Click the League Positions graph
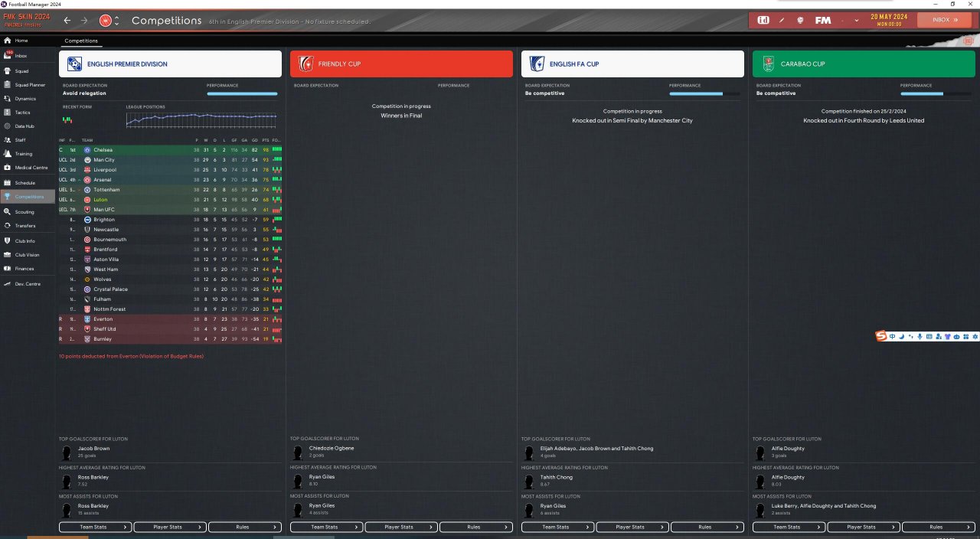 tap(201, 119)
